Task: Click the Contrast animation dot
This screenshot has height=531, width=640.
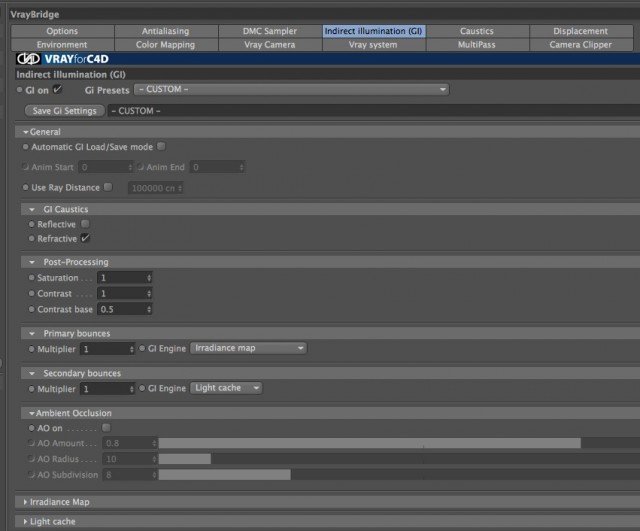Action: 31,293
